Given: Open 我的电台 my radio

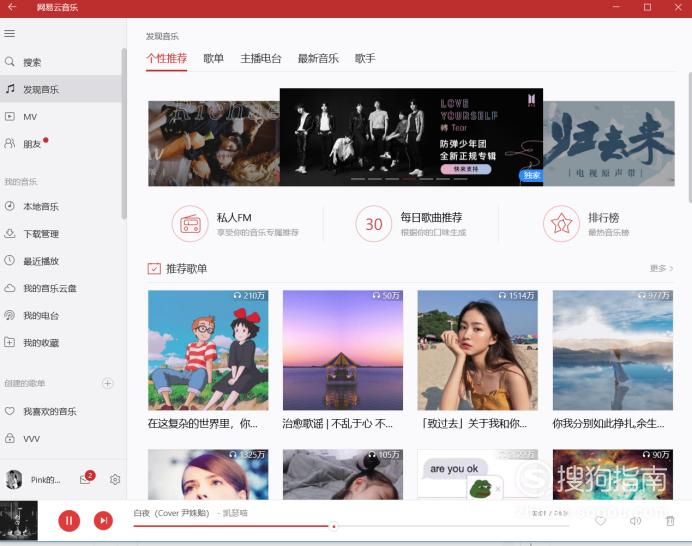Looking at the screenshot, I should (x=60, y=316).
